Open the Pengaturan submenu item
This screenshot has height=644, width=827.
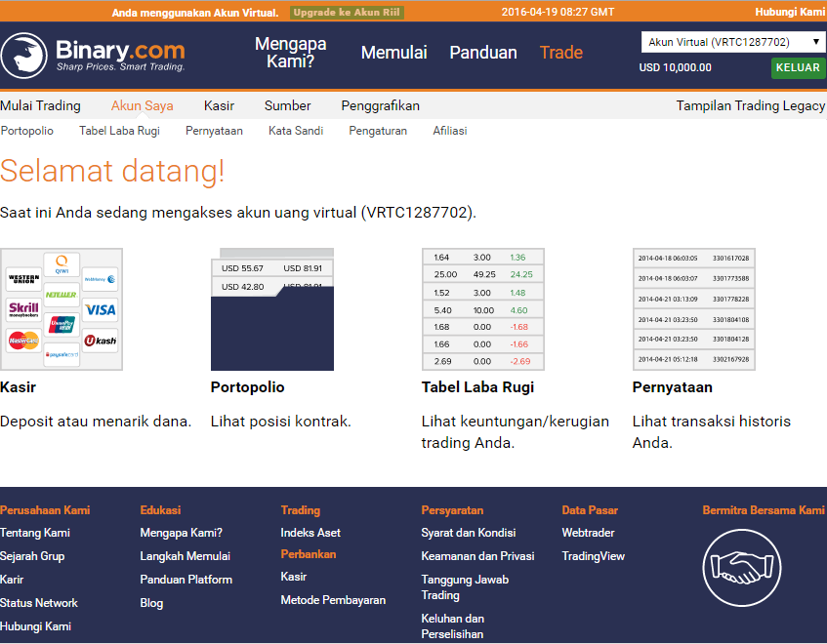pyautogui.click(x=378, y=131)
